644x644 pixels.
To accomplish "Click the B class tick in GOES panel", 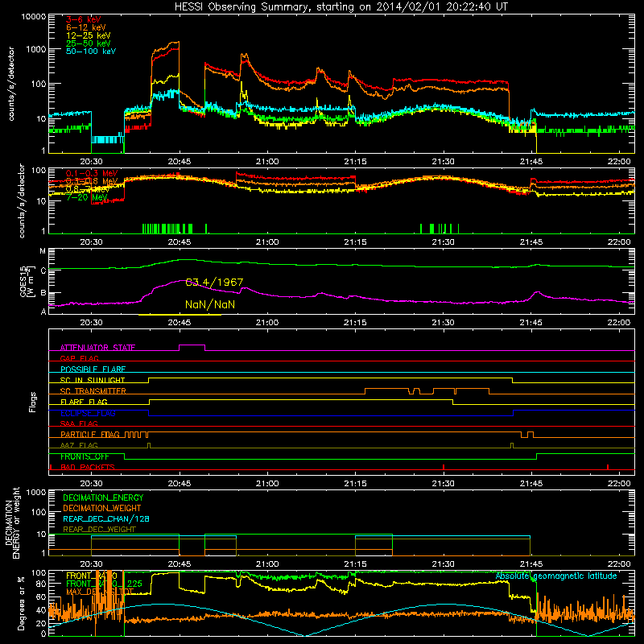I will pos(43,293).
